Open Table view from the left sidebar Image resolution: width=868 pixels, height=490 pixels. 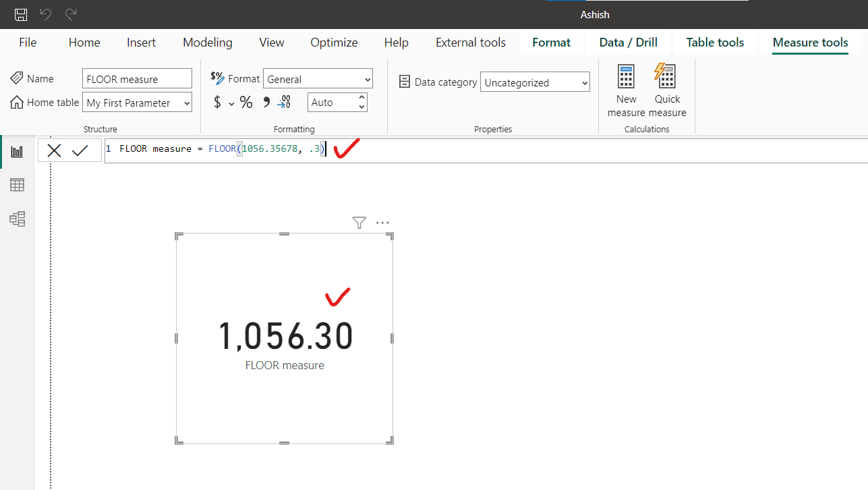(x=17, y=184)
